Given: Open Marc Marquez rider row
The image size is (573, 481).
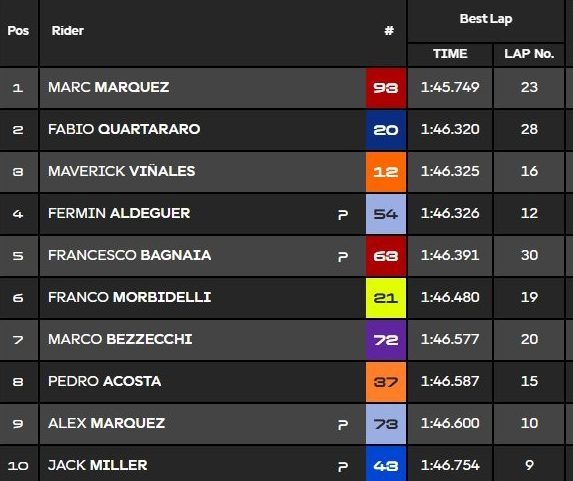Looking at the screenshot, I should (x=202, y=88).
